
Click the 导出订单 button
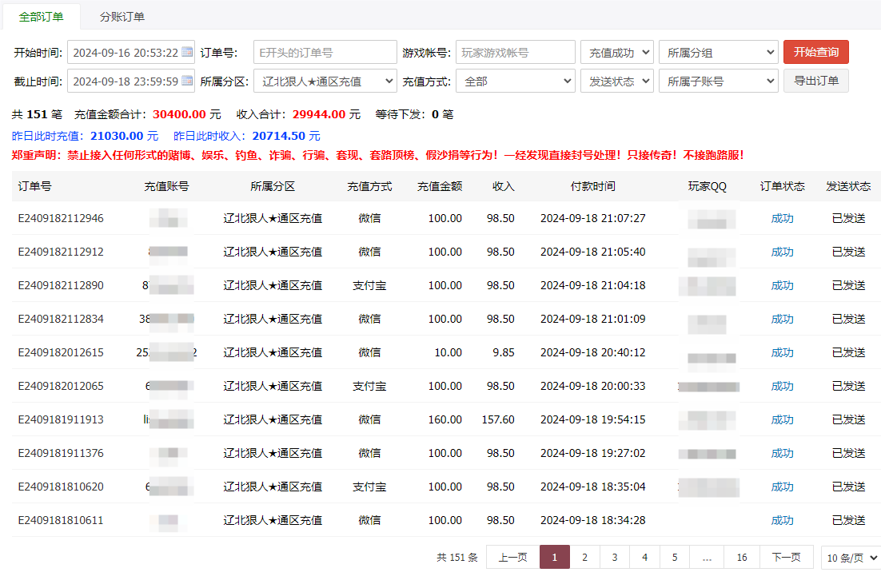815,81
